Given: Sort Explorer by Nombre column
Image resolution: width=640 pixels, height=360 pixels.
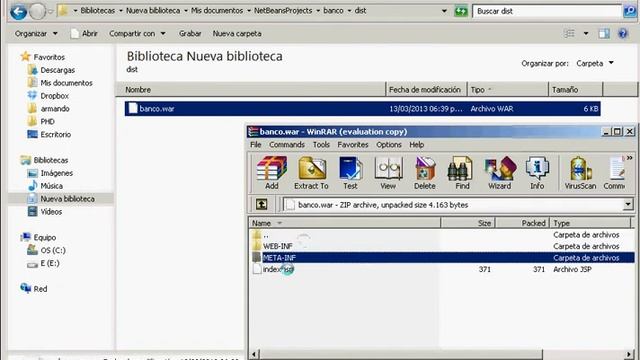Looking at the screenshot, I should (251, 89).
